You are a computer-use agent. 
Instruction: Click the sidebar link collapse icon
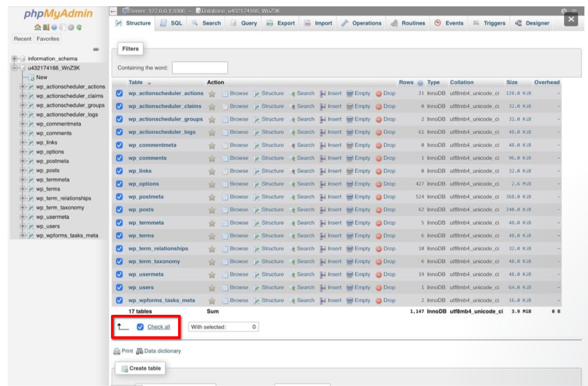click(x=96, y=49)
